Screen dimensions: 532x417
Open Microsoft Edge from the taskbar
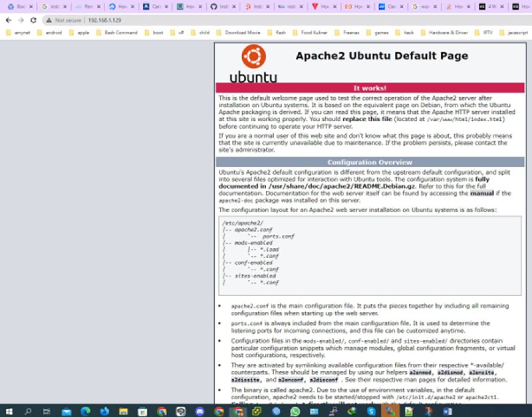(86, 411)
